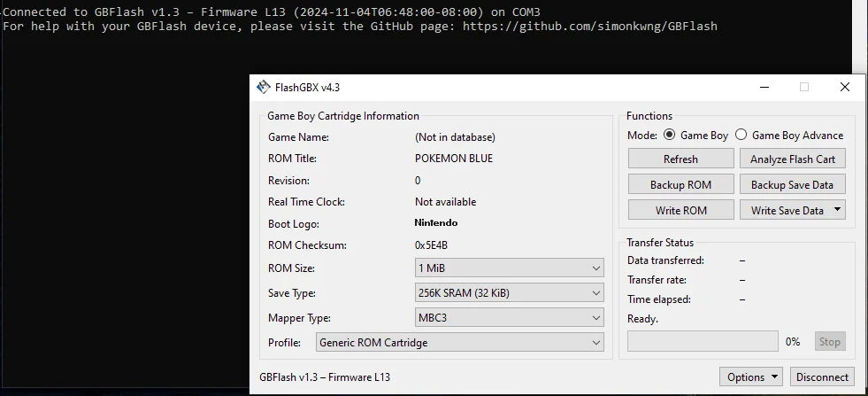Click the Transfer rate label

657,280
